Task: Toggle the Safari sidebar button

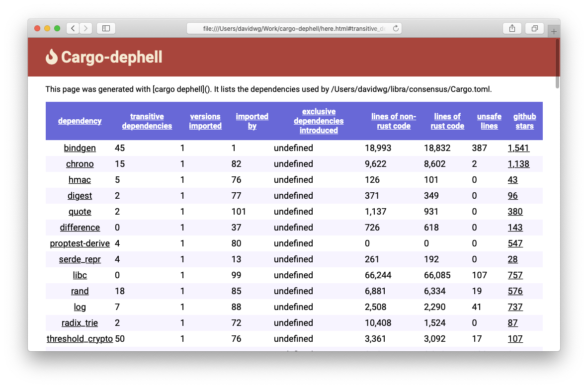Action: (106, 28)
